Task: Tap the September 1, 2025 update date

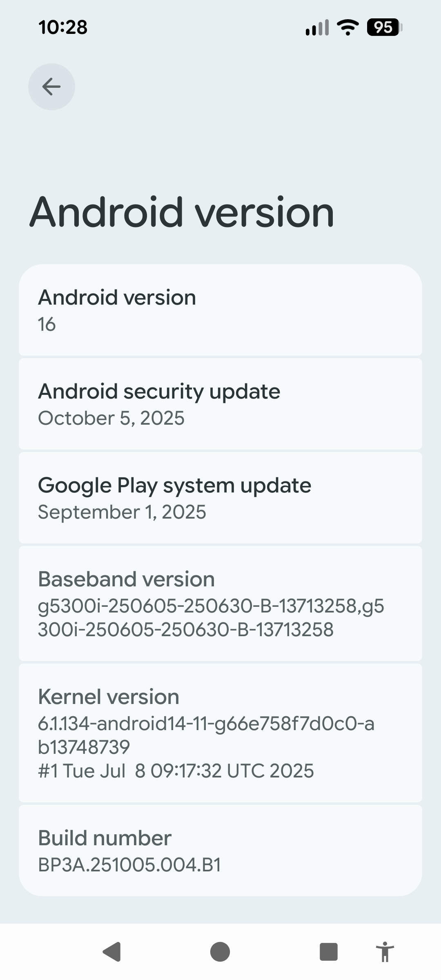Action: [122, 512]
